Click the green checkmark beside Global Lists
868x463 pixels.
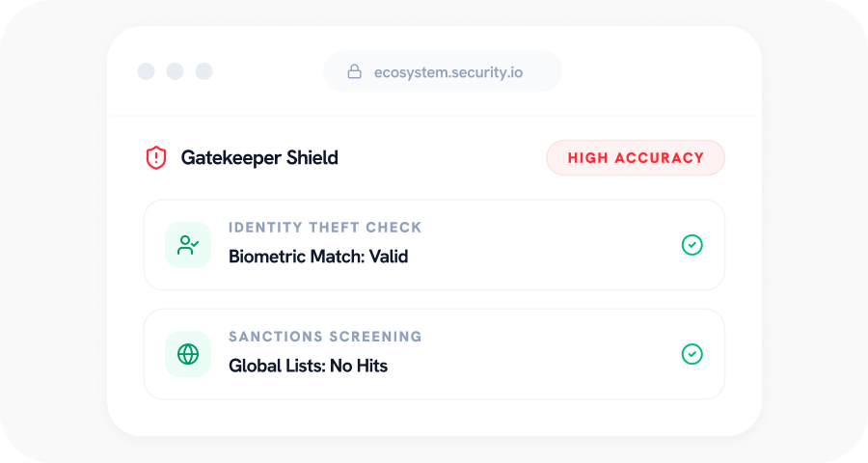[x=692, y=354]
